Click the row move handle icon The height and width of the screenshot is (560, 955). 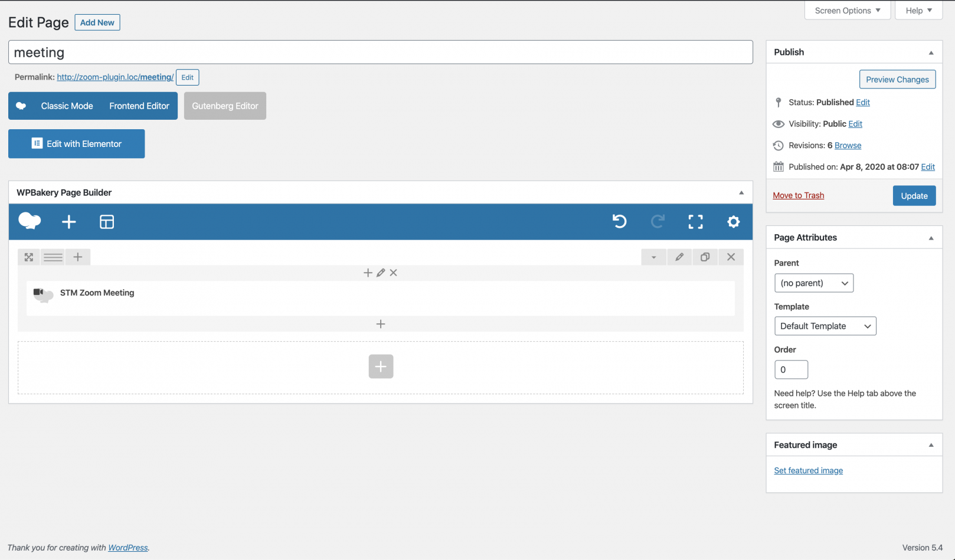(28, 257)
